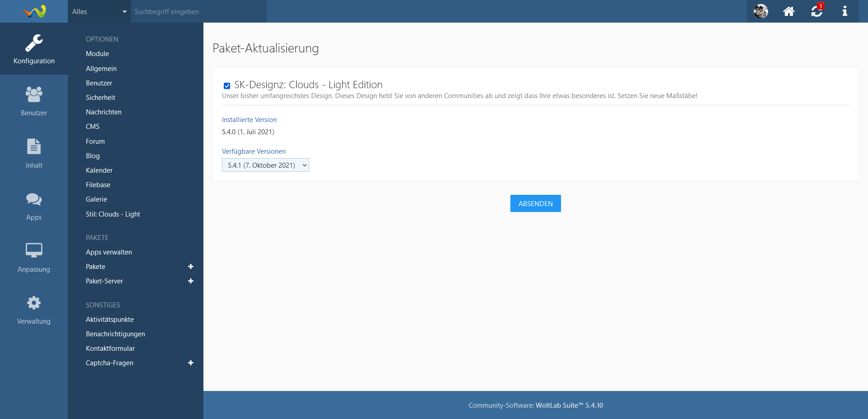The height and width of the screenshot is (419, 868).
Task: Open the Apps chat-bubbles section
Action: click(34, 206)
